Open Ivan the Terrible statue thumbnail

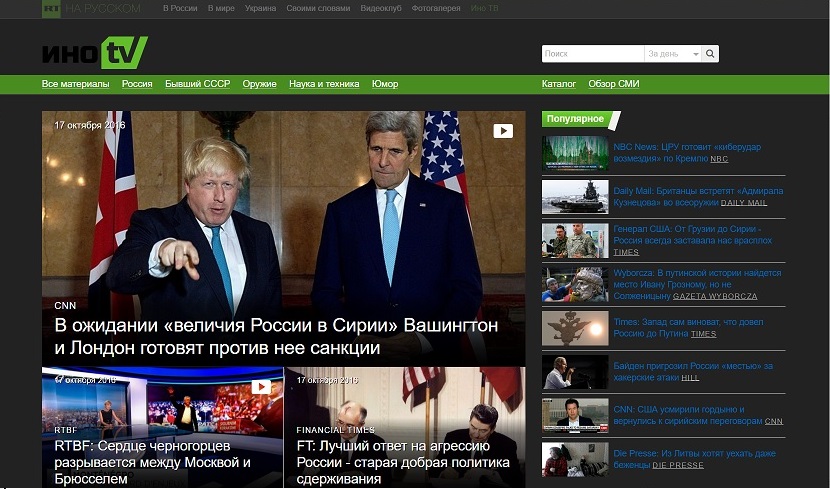click(x=575, y=285)
